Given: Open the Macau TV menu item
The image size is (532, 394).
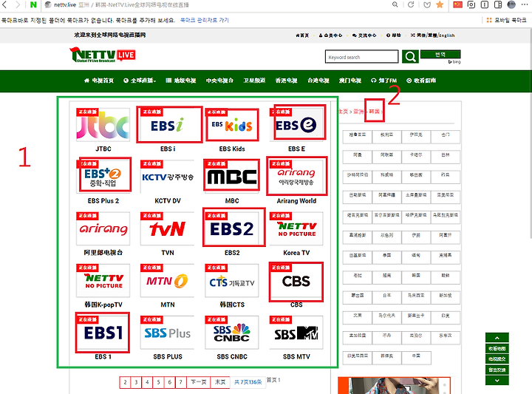Looking at the screenshot, I should [x=350, y=81].
